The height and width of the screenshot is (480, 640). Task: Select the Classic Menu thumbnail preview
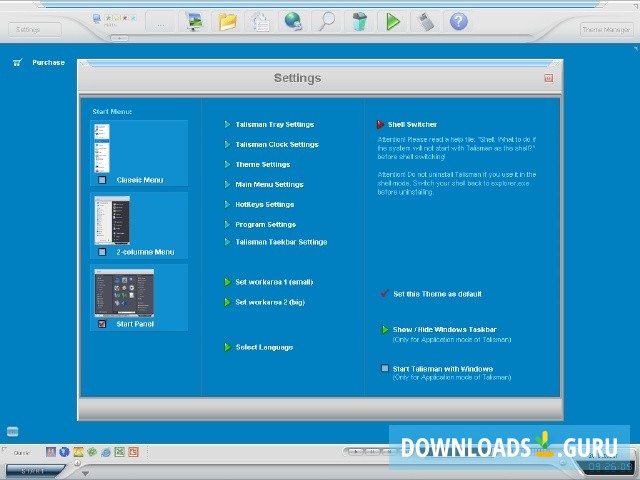click(x=102, y=148)
